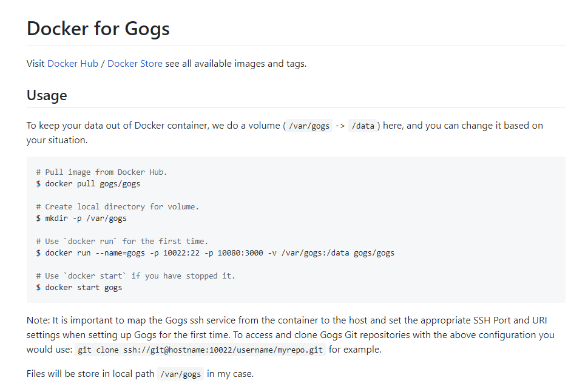Click the '# Pull image from Docker Hub.' comment
The height and width of the screenshot is (386, 588).
[101, 172]
